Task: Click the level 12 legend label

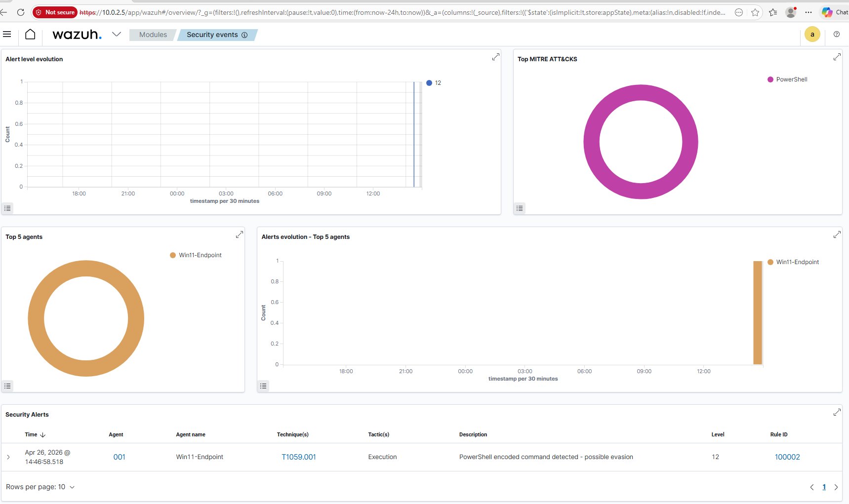Action: tap(438, 83)
